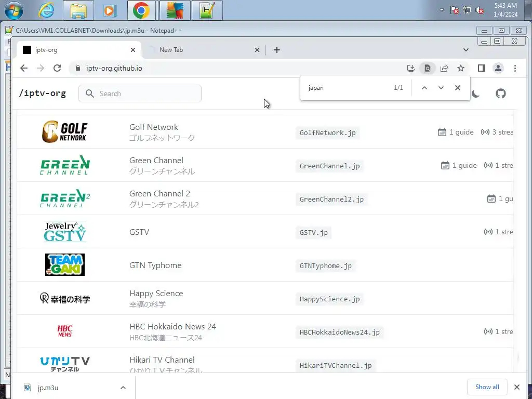Toggle dark mode with the moon icon
This screenshot has height=399, width=532.
(476, 94)
